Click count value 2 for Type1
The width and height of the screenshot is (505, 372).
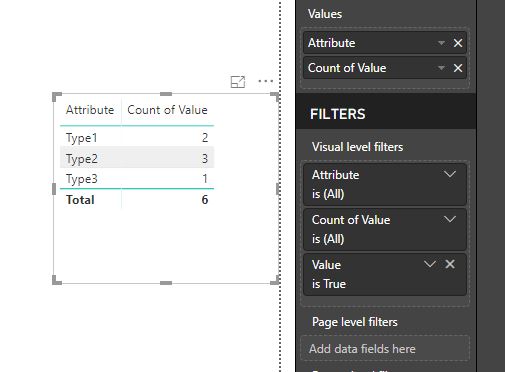pyautogui.click(x=205, y=138)
